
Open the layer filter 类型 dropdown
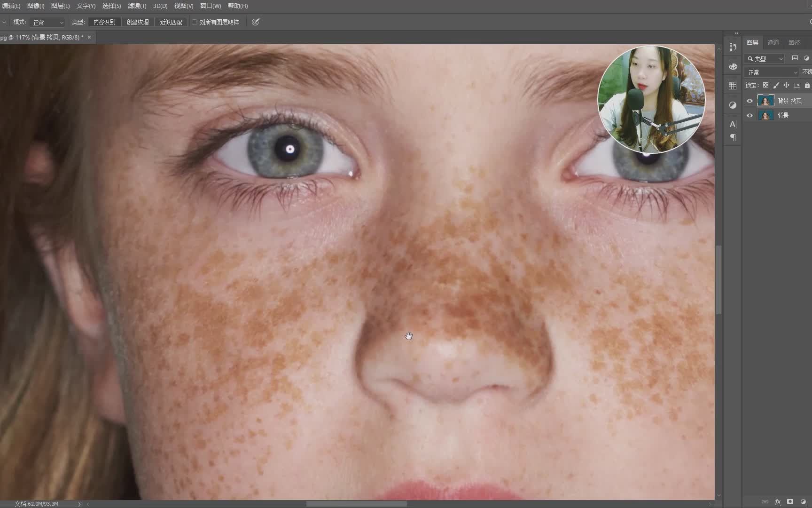click(765, 58)
